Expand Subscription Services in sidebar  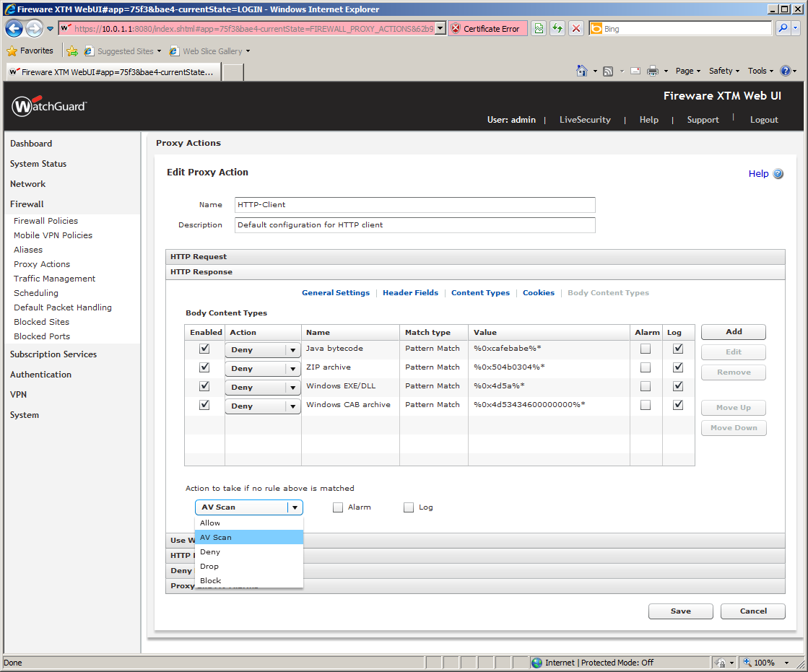[53, 354]
